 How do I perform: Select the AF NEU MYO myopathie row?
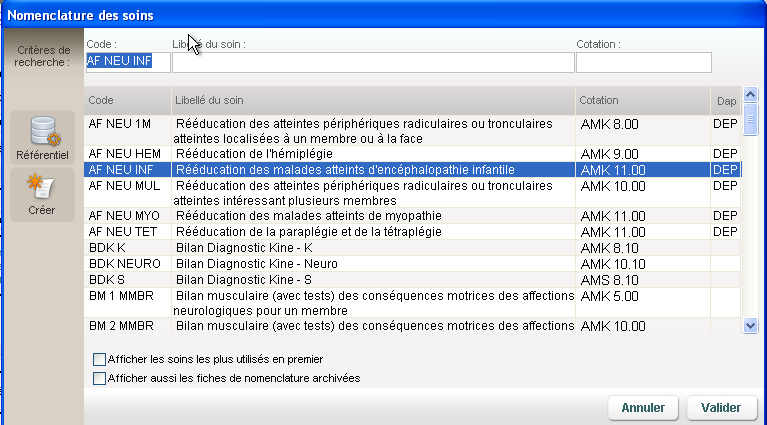412,216
